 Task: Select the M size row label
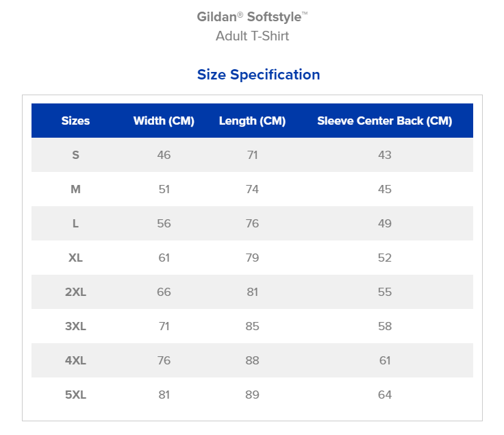75,189
